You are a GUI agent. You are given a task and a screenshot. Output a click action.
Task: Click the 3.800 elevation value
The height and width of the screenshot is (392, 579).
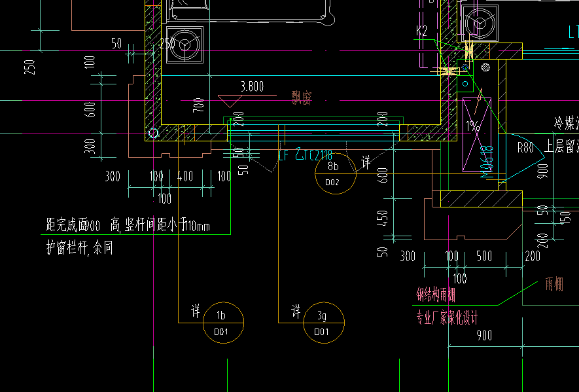(x=252, y=86)
